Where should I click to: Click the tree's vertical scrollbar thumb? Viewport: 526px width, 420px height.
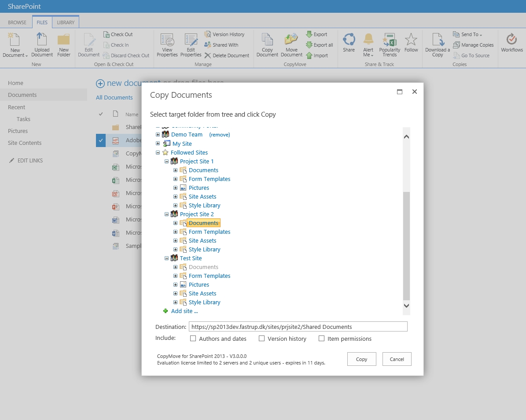(x=406, y=246)
